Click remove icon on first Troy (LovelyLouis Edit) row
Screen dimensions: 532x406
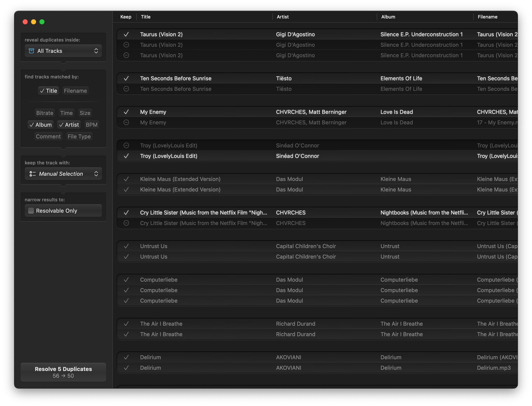coord(126,145)
